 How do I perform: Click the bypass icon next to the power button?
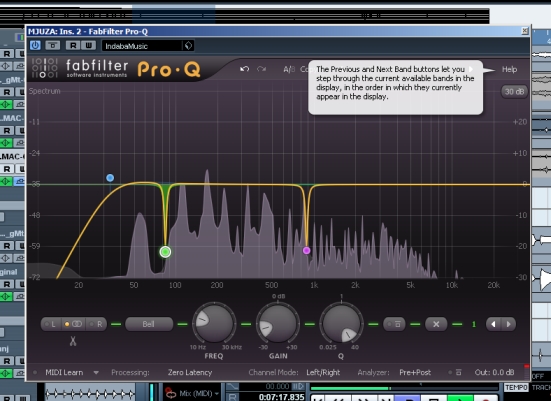[x=53, y=45]
